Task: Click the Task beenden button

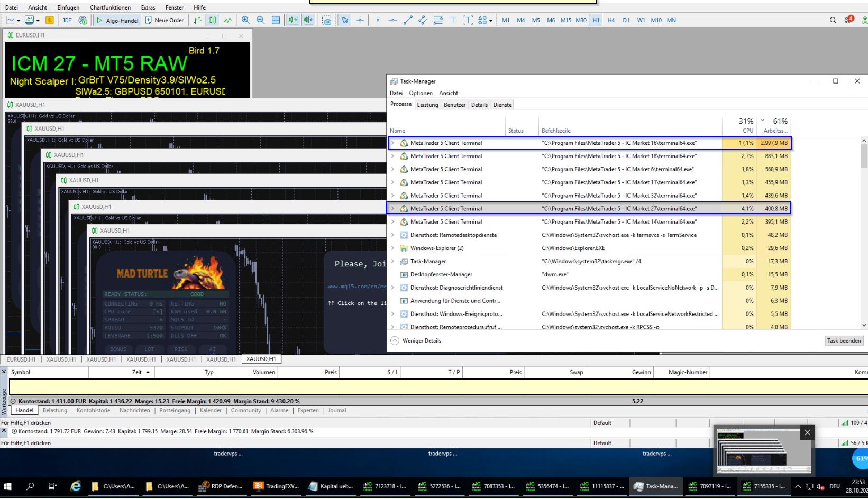Action: point(844,340)
